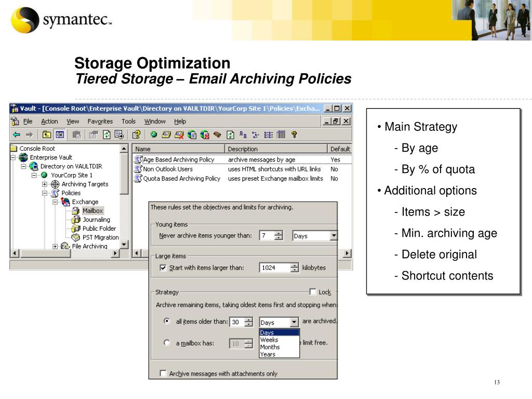Select the Mailbox policy node

coord(92,211)
